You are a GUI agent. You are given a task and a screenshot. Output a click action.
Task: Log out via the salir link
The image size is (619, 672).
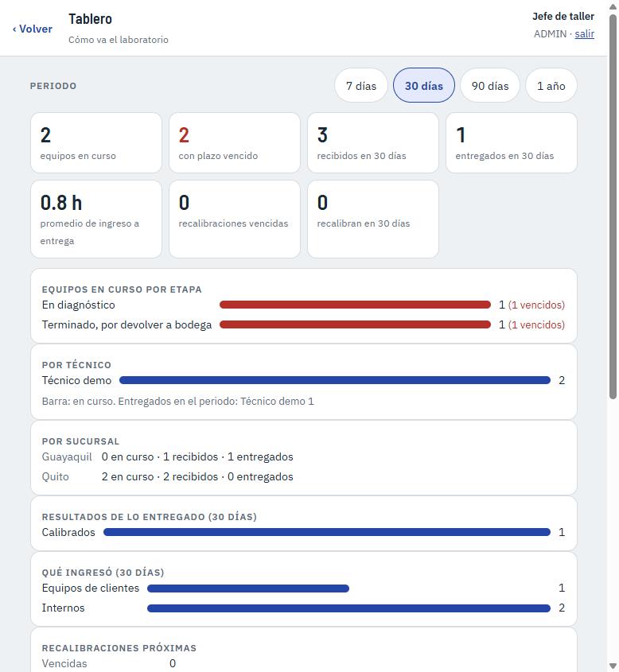[584, 34]
